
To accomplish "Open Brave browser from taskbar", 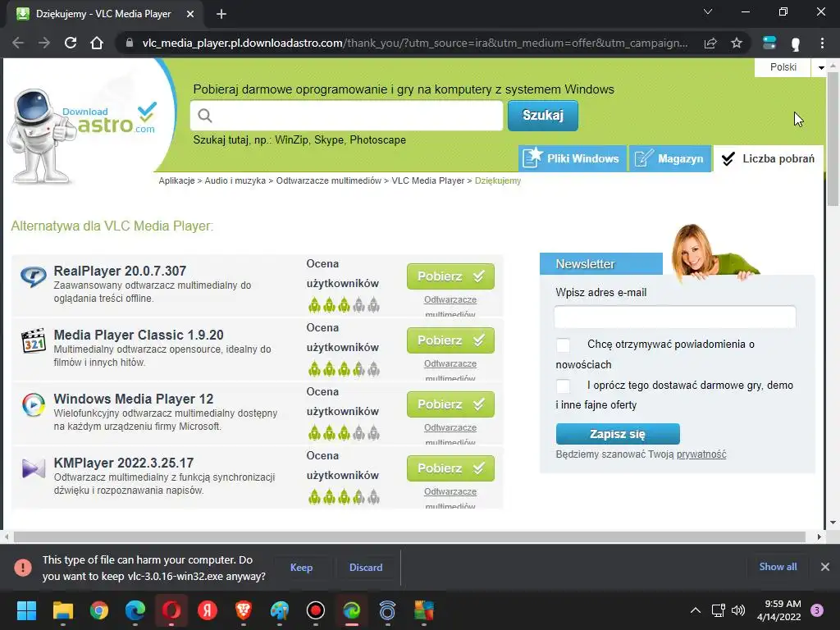I will click(x=243, y=610).
